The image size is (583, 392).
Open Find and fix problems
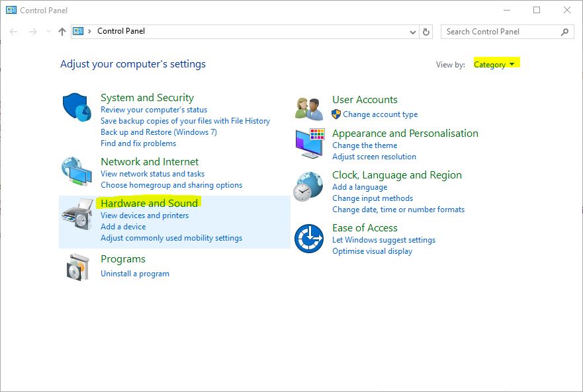[138, 143]
